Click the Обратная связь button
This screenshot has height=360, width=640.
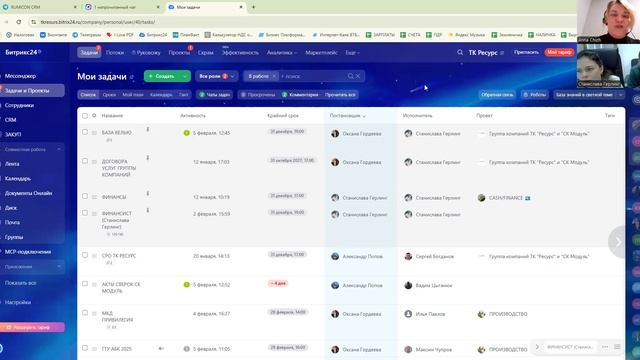pos(497,95)
